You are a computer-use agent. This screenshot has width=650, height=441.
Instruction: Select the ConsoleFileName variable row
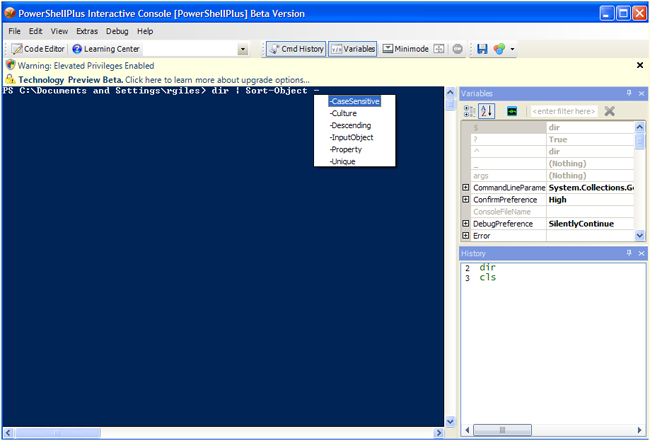tap(548, 211)
